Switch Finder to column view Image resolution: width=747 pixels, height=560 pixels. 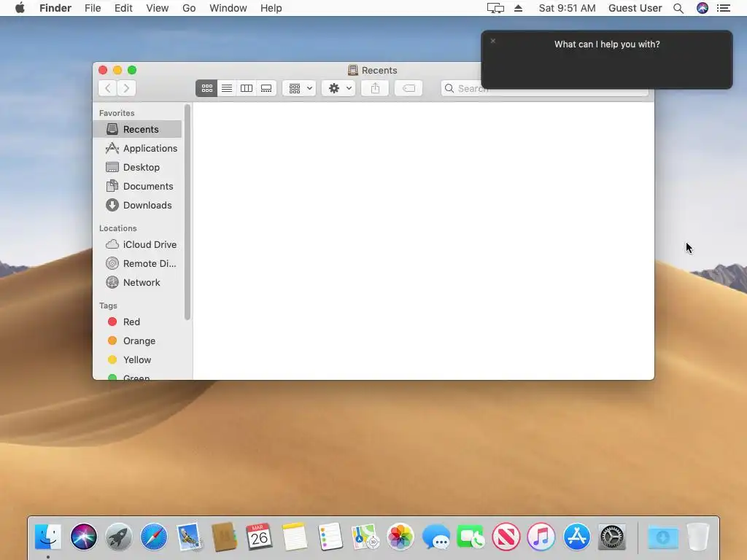247,88
